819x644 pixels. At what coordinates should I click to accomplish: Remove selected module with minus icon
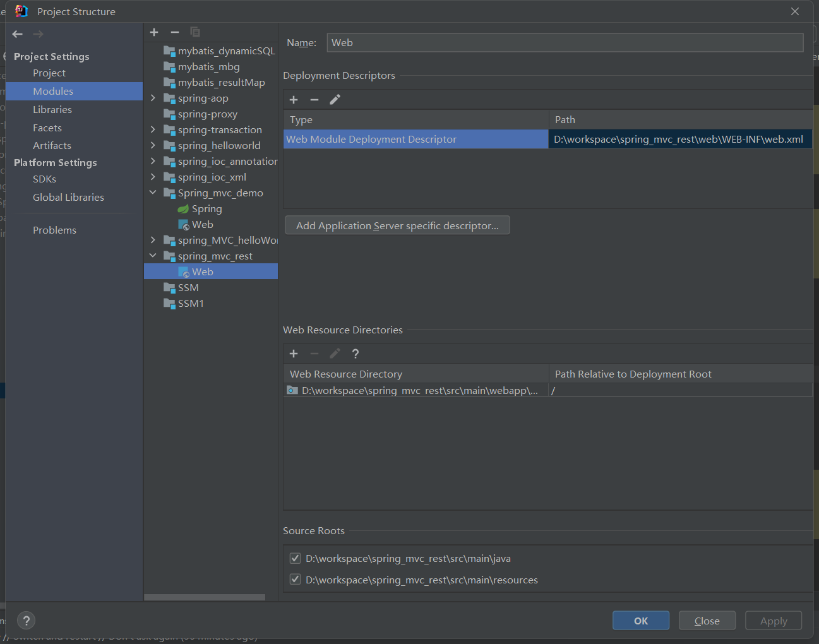click(x=175, y=32)
